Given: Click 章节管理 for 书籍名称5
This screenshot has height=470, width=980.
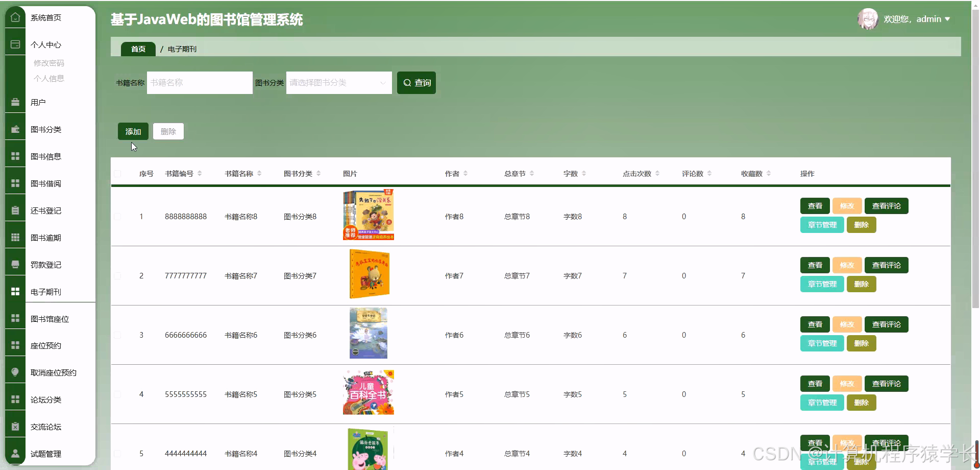Looking at the screenshot, I should tap(822, 403).
